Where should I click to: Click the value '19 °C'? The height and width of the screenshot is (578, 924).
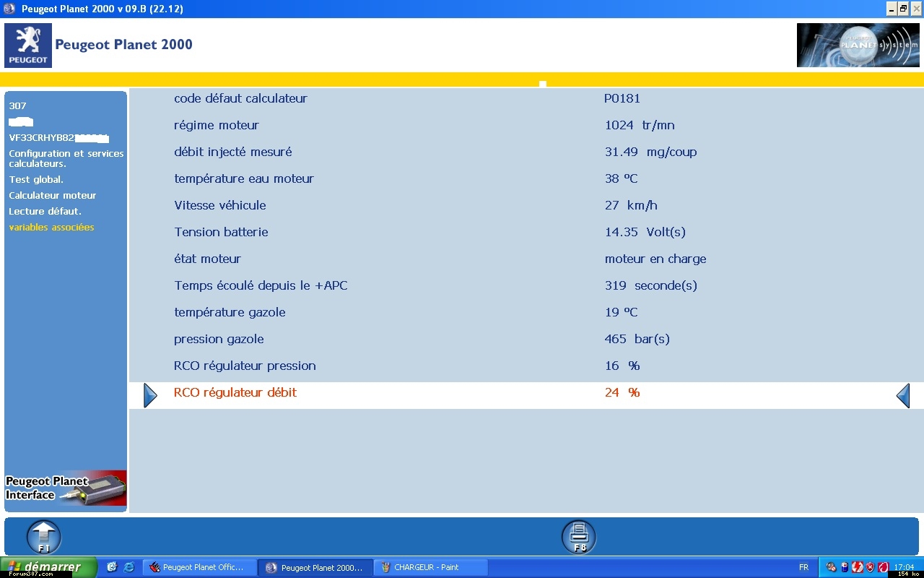click(621, 312)
